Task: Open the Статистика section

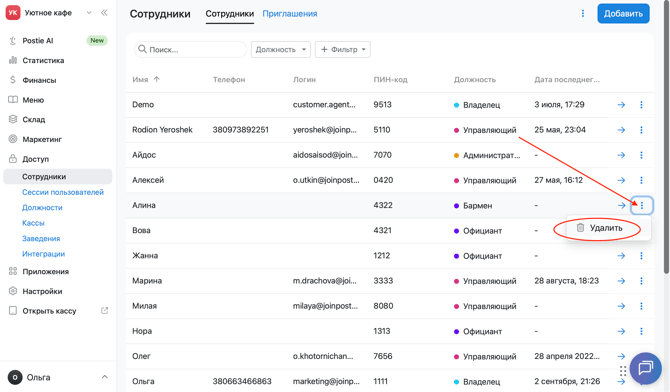Action: point(43,60)
